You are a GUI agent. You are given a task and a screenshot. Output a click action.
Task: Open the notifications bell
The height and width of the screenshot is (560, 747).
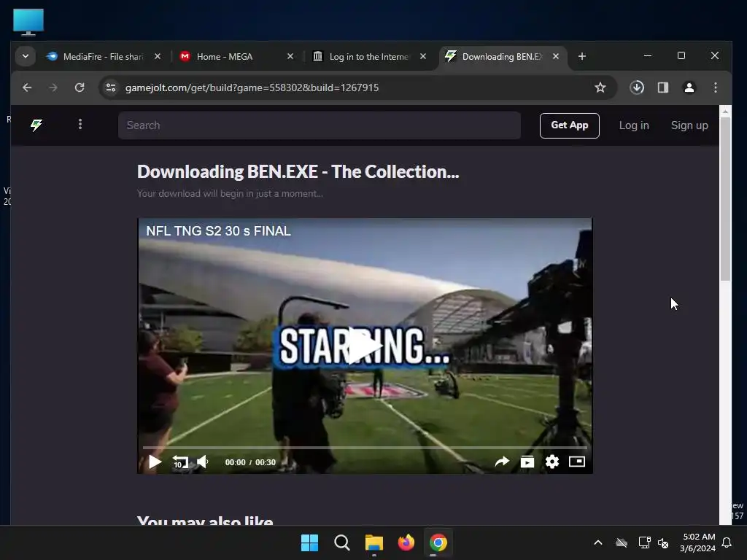click(x=727, y=542)
